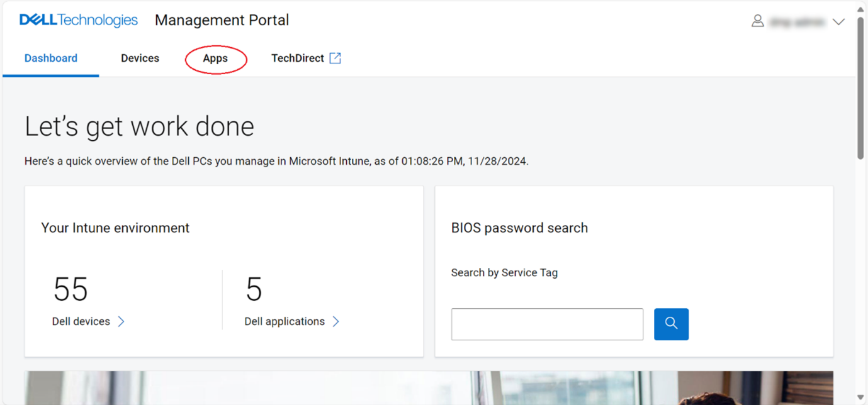
Task: Switch to the Devices tab
Action: tap(140, 58)
